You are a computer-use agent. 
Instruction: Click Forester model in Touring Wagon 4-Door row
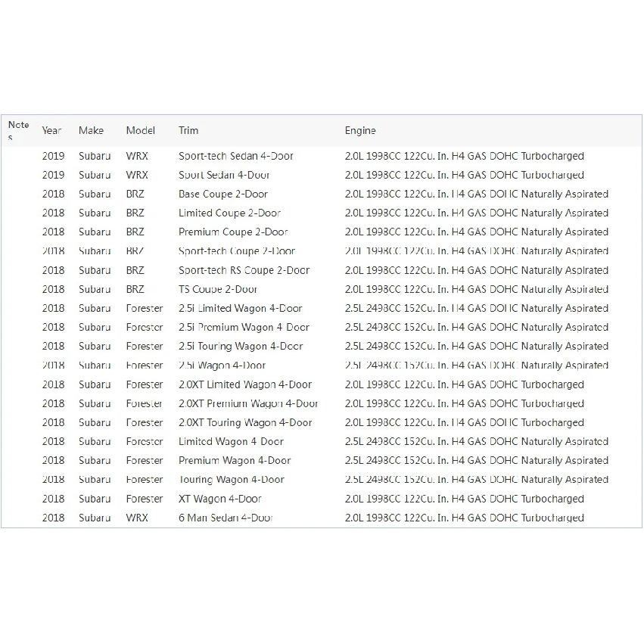coord(145,479)
